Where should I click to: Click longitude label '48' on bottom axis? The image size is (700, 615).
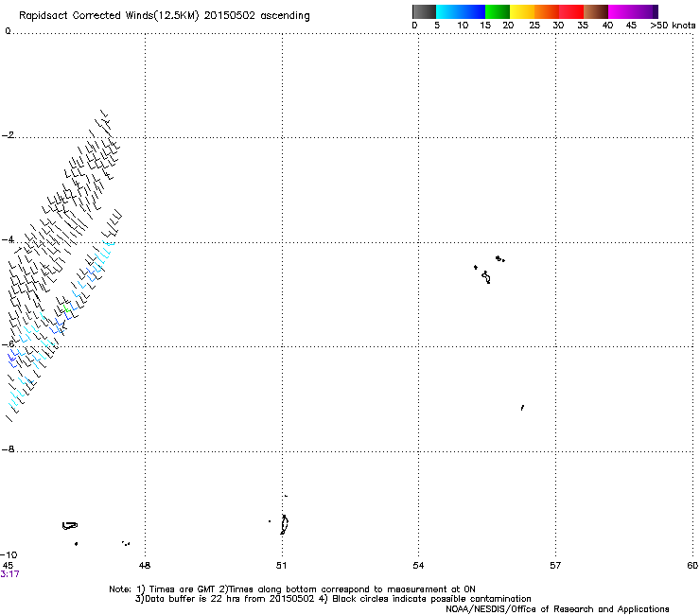pyautogui.click(x=145, y=566)
